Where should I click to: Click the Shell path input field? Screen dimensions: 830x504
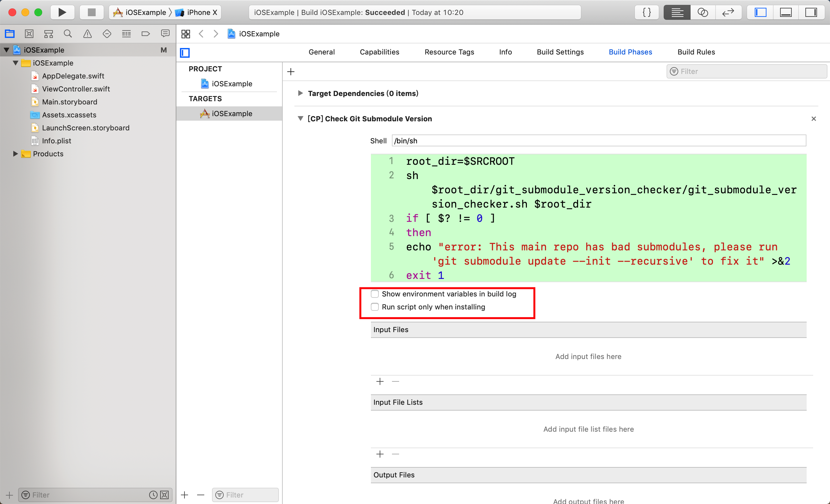click(x=599, y=141)
